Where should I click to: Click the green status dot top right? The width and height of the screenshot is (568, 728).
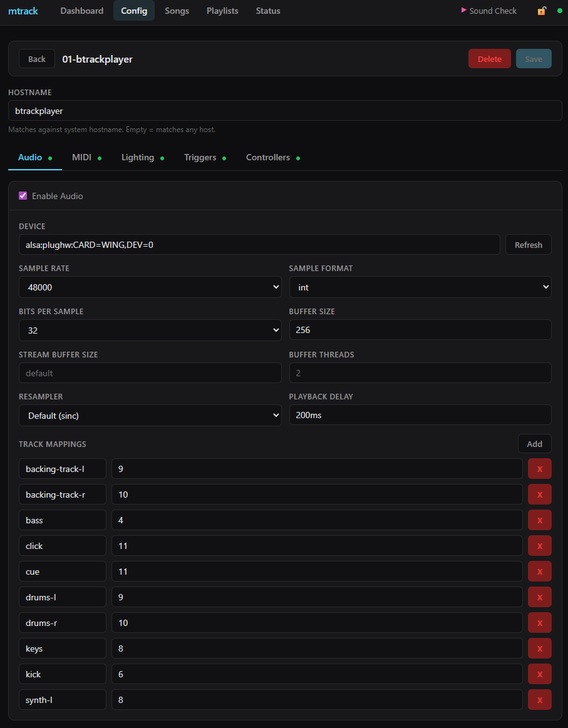click(x=559, y=11)
